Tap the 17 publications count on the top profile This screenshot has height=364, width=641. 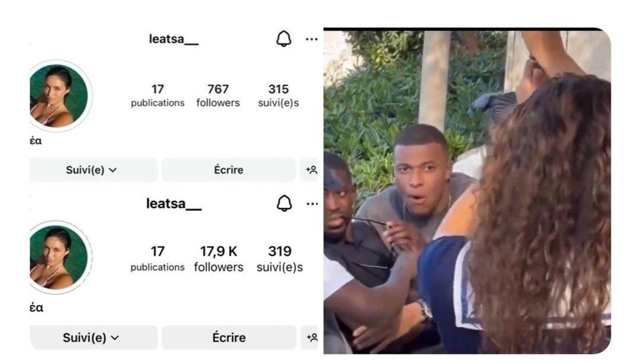[x=158, y=96]
